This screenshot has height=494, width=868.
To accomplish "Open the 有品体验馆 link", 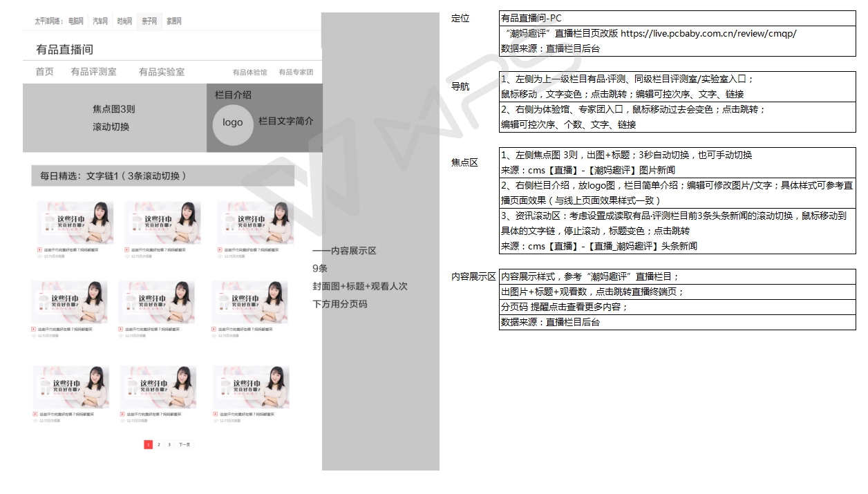I will (249, 73).
